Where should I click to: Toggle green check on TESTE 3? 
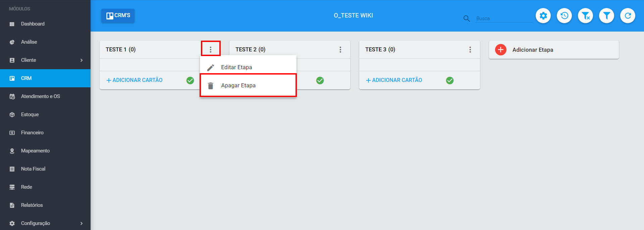(x=450, y=80)
